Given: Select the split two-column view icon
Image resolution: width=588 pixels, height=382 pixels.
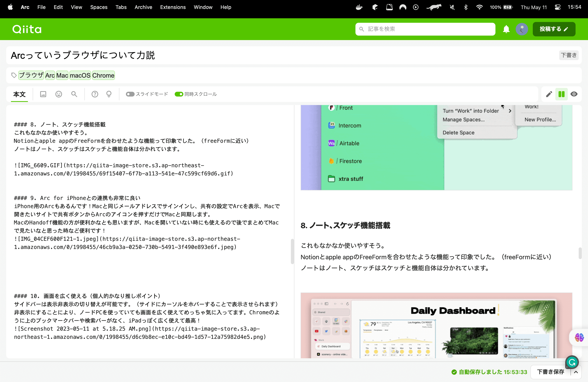Looking at the screenshot, I should (x=561, y=94).
